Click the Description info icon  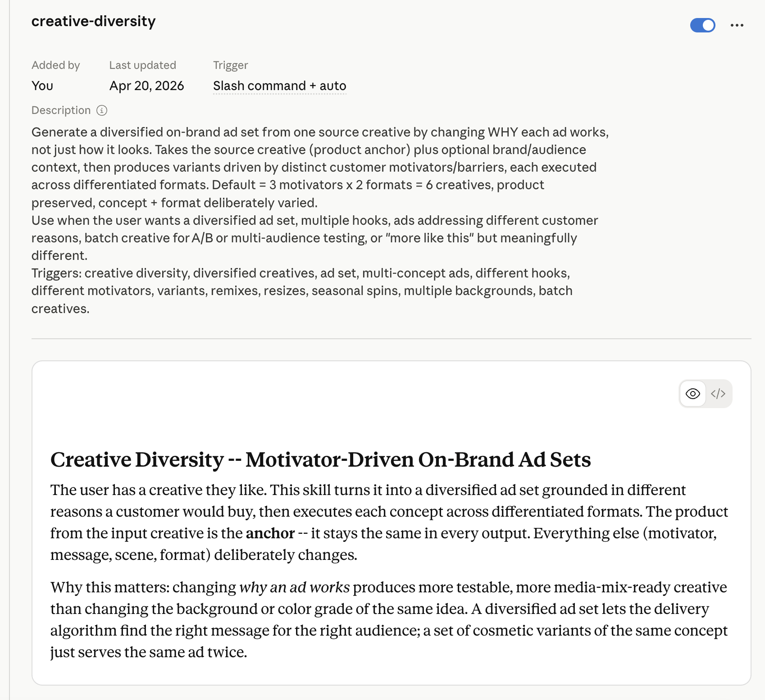[102, 110]
